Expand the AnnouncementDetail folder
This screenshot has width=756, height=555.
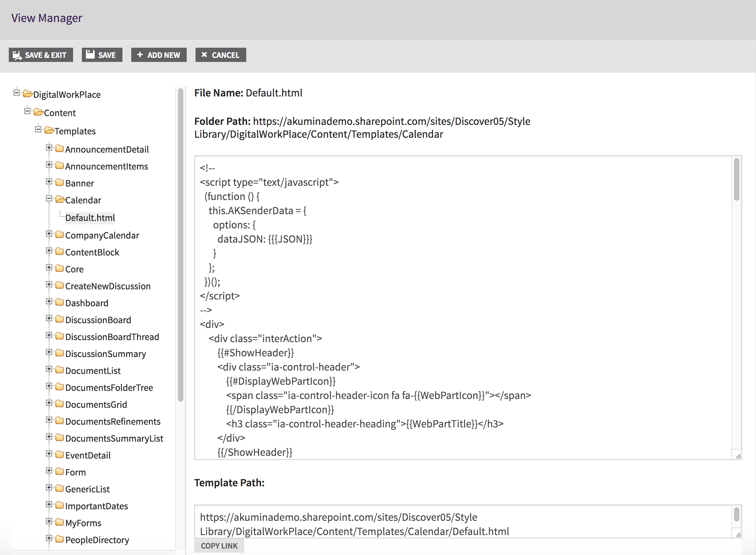[x=49, y=148]
